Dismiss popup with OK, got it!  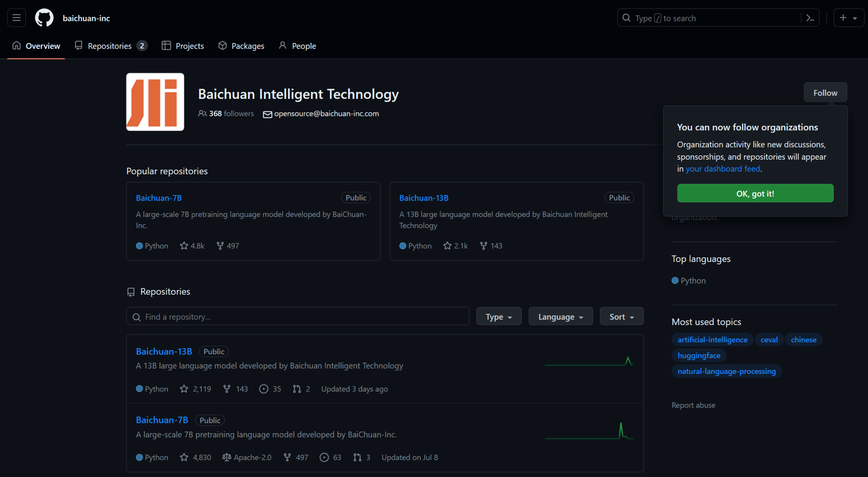tap(755, 193)
